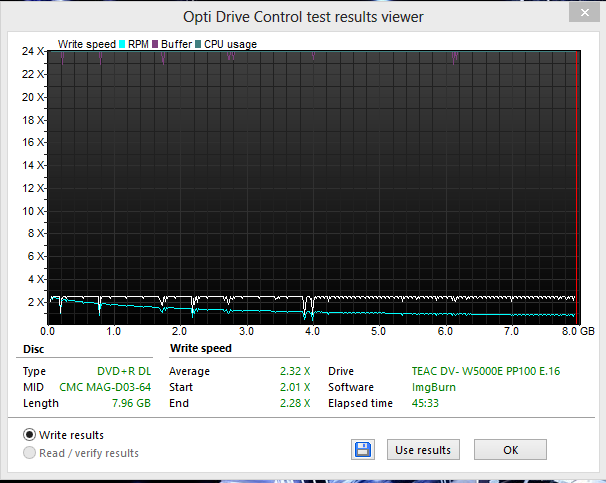Click the MID value CMC MAG-D03-64
The image size is (606, 483).
click(105, 387)
